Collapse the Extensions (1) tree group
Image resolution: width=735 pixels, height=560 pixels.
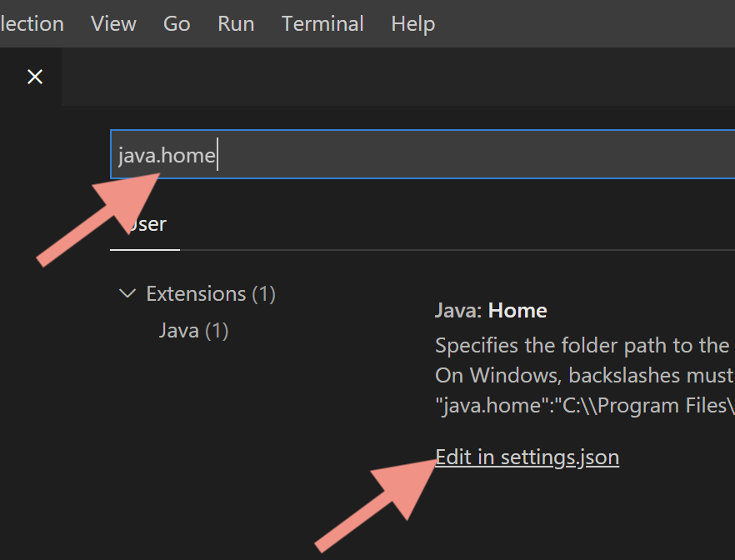[x=127, y=294]
